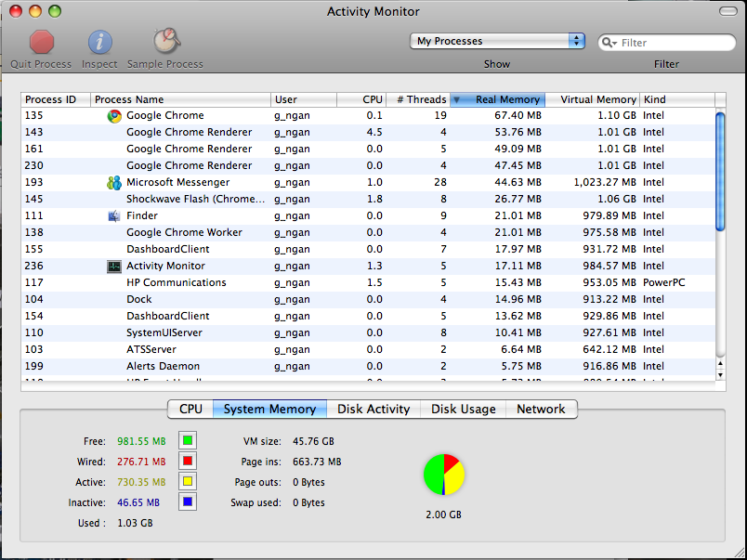
Task: Click the Wired 276.71 MB value
Action: [x=141, y=462]
